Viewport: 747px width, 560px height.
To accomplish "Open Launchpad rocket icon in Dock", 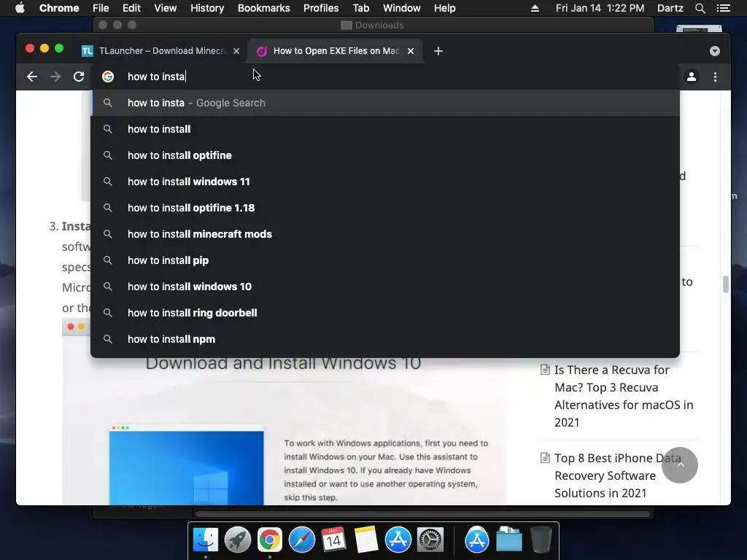I will tap(238, 540).
